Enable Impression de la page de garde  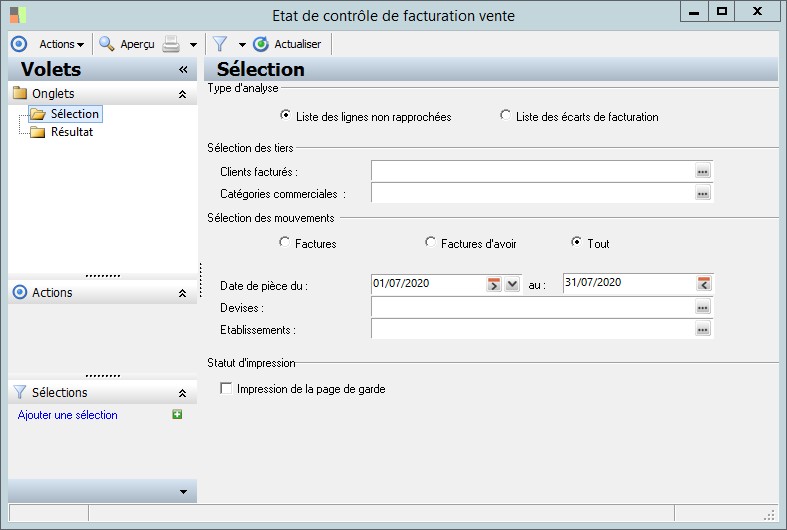click(x=226, y=389)
